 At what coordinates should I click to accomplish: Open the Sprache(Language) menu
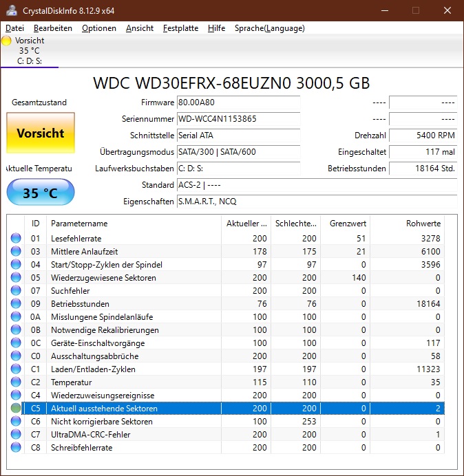click(270, 28)
